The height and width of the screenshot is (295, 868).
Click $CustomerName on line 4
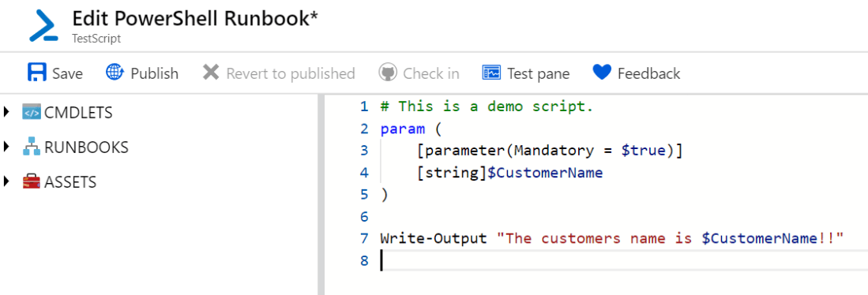click(x=545, y=173)
